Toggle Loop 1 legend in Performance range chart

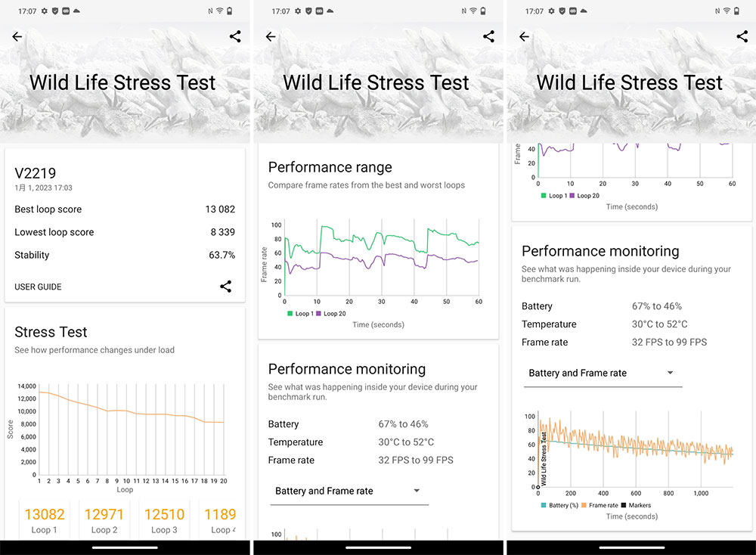[300, 314]
